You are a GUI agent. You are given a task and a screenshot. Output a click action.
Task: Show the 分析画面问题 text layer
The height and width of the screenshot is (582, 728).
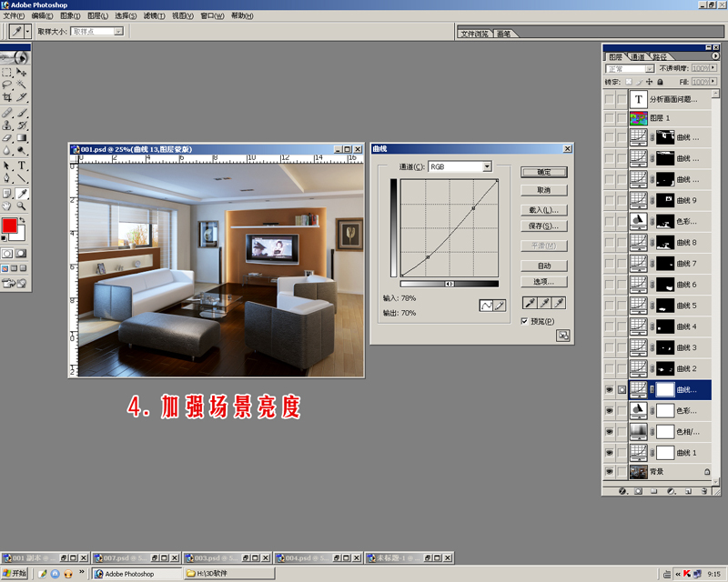pyautogui.click(x=609, y=99)
